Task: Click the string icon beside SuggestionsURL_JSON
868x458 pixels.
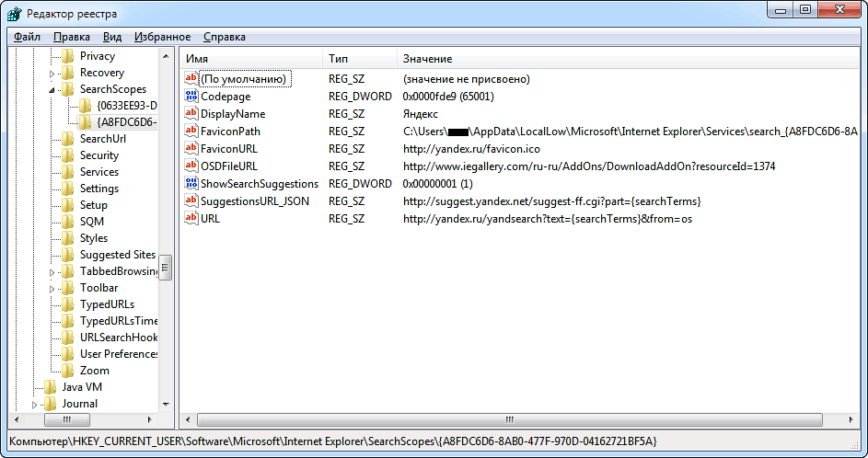Action: tap(191, 200)
